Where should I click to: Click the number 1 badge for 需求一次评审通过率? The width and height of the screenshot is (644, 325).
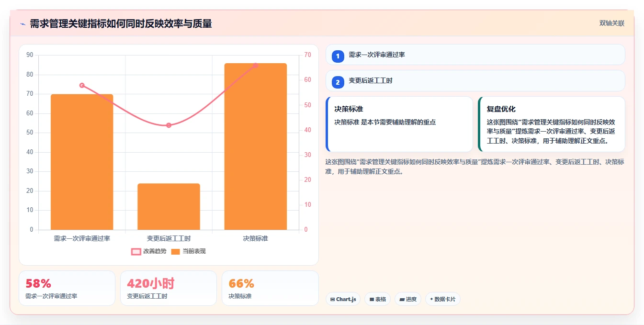tap(338, 56)
